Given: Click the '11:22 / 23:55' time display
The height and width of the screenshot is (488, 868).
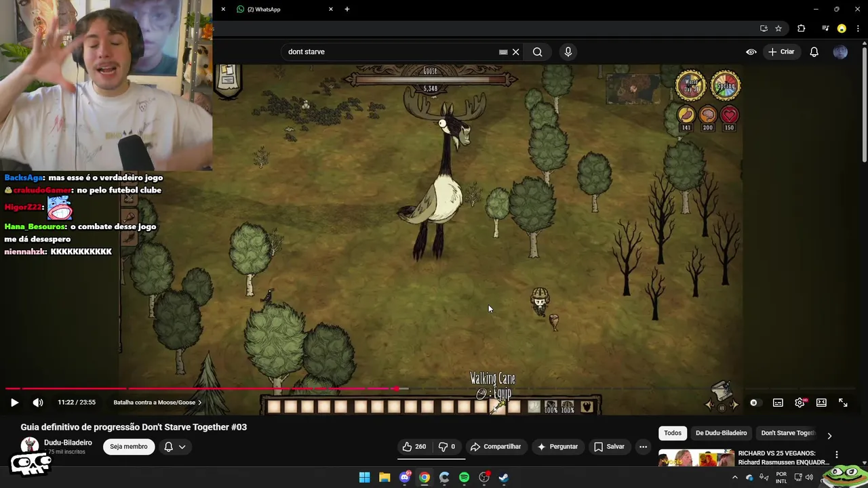Looking at the screenshot, I should pyautogui.click(x=77, y=403).
